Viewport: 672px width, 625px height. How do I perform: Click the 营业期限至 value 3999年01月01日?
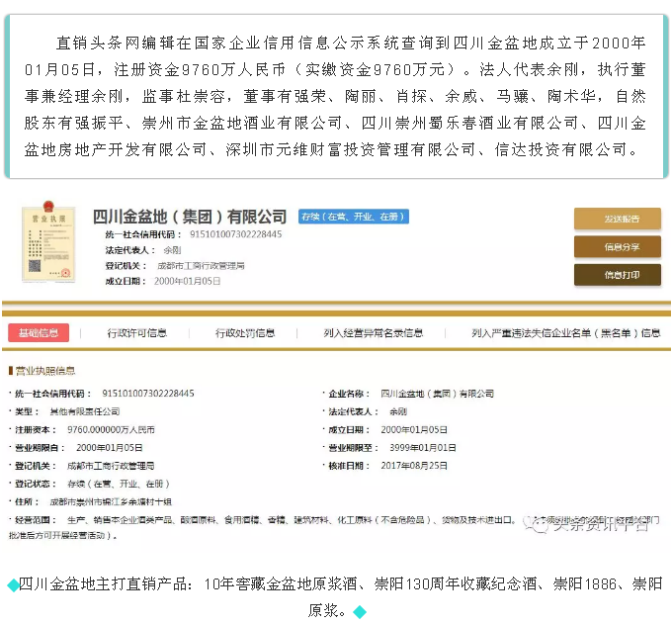point(423,448)
